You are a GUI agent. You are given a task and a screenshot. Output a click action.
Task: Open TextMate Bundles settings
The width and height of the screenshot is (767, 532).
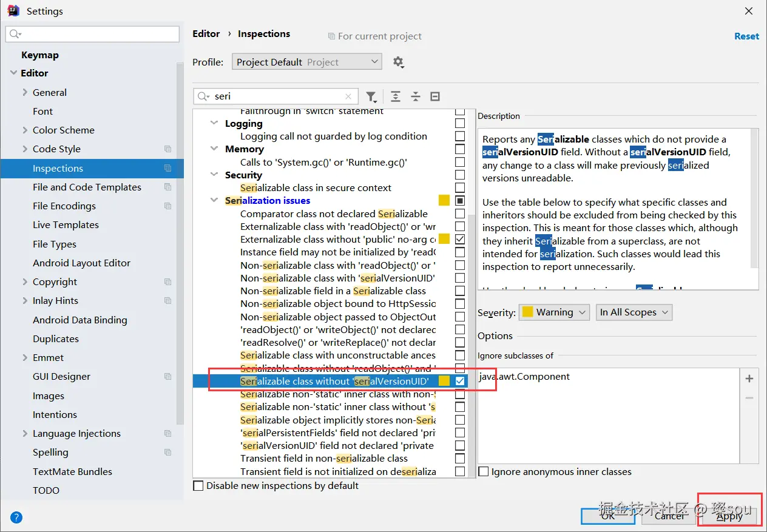coord(72,471)
